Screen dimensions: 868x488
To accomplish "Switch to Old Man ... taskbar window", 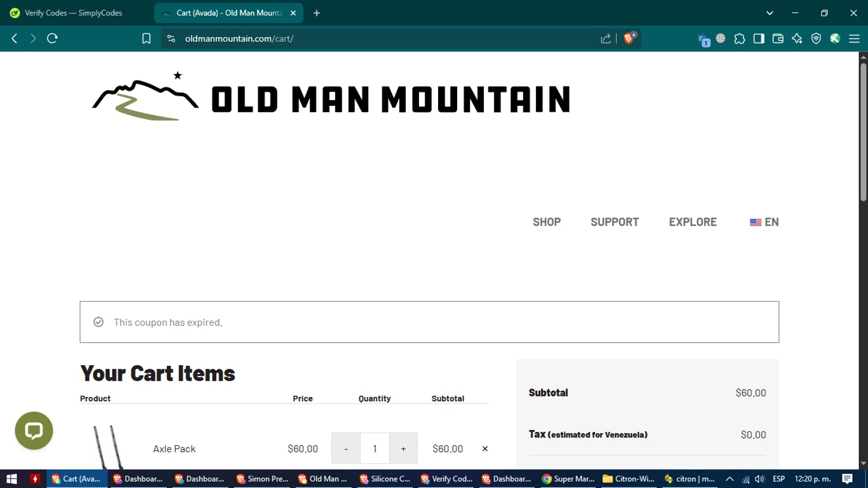I will pyautogui.click(x=323, y=479).
